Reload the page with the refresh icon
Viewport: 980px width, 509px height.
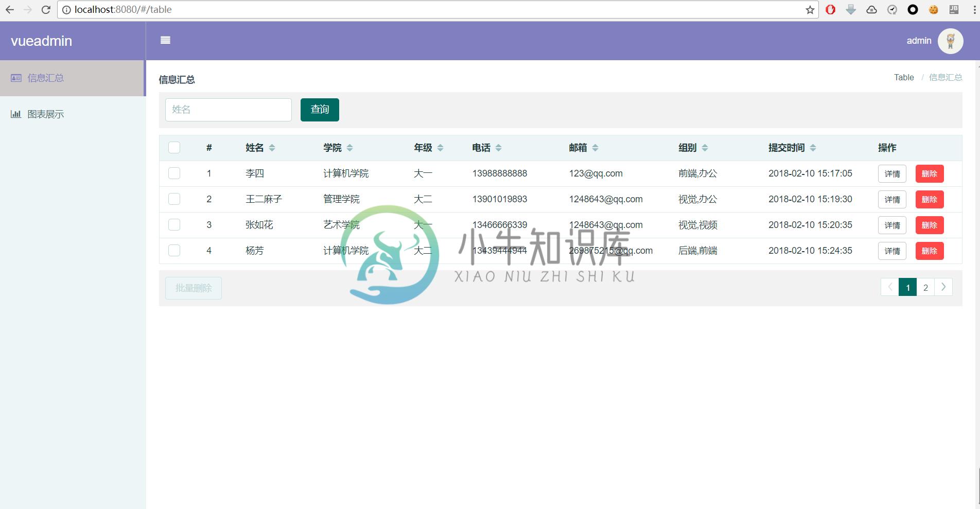46,9
